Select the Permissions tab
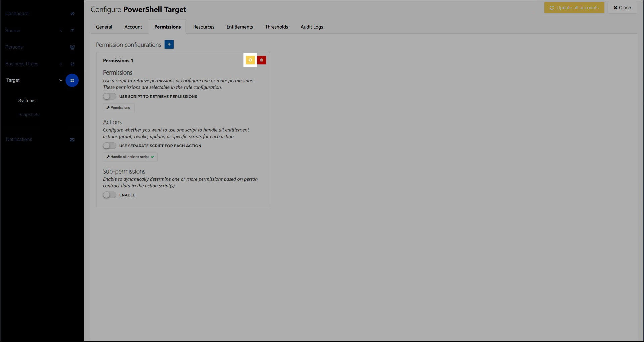644x342 pixels. pos(167,27)
